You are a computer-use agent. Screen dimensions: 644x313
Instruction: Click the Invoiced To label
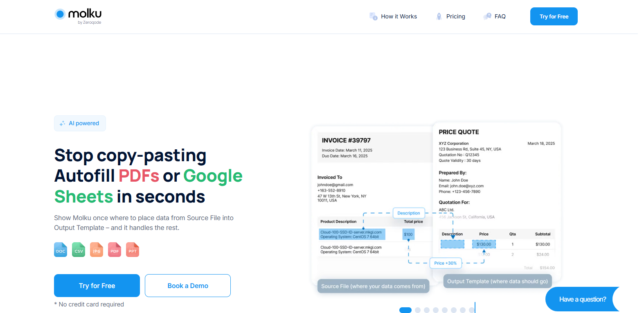click(330, 177)
